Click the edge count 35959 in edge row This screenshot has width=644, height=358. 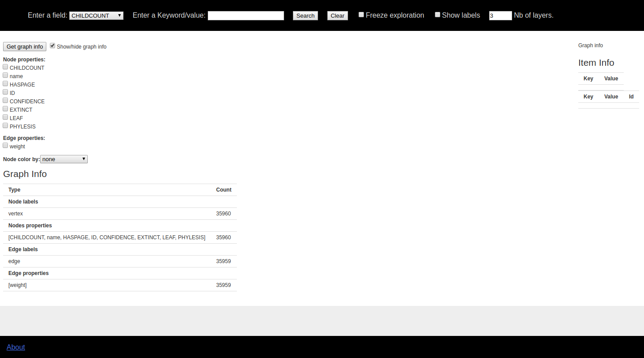224,261
